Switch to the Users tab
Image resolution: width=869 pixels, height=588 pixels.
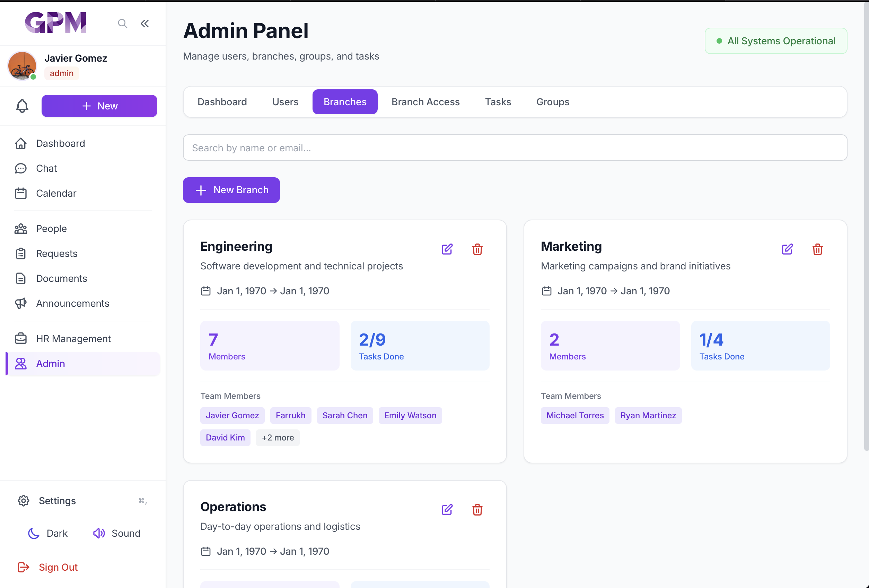click(285, 102)
